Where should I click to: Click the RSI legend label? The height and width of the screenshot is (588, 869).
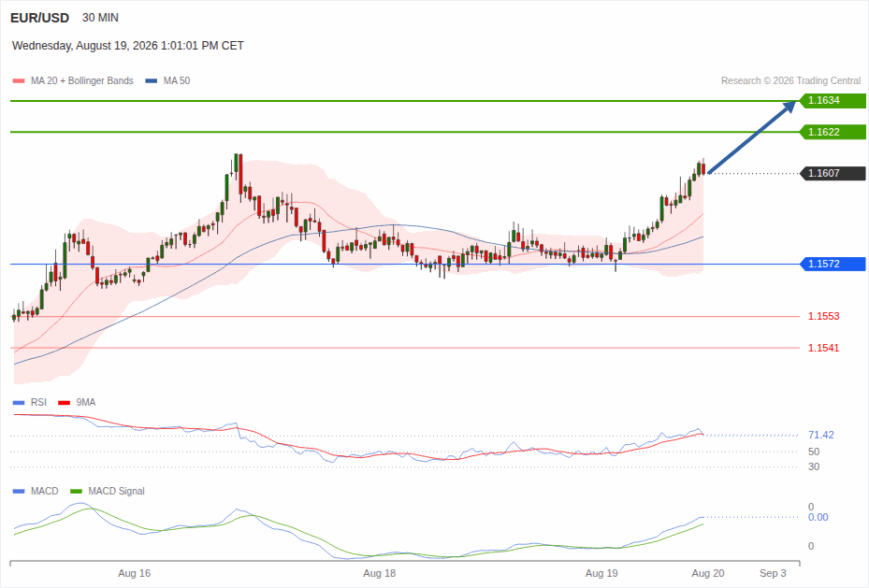coord(38,403)
